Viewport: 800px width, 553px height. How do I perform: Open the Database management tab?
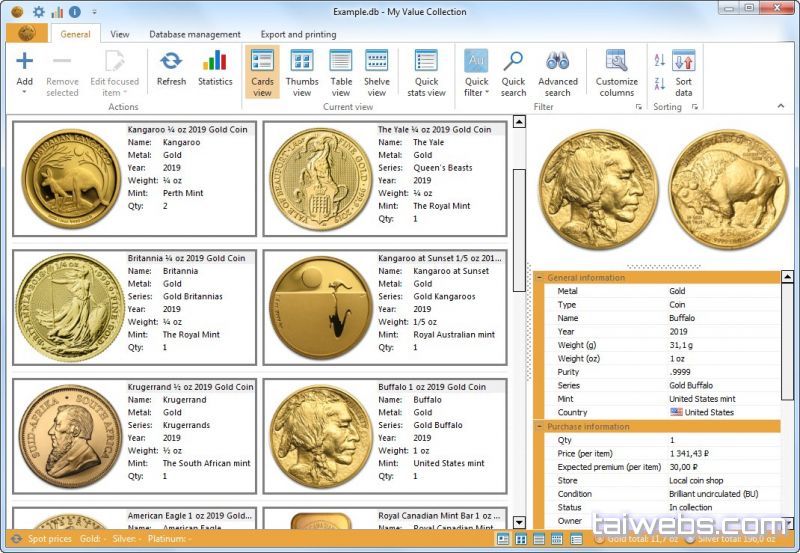point(195,34)
